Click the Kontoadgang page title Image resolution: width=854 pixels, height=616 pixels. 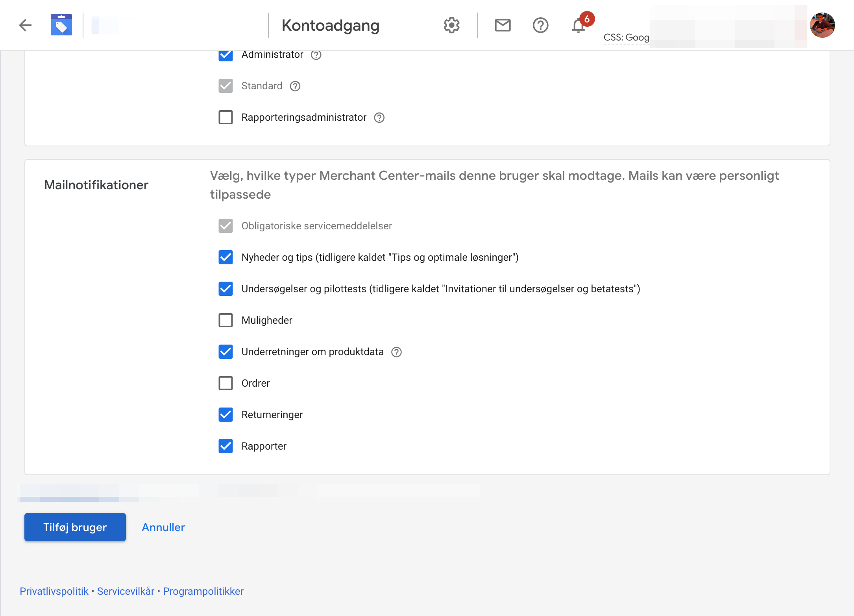[x=331, y=25]
